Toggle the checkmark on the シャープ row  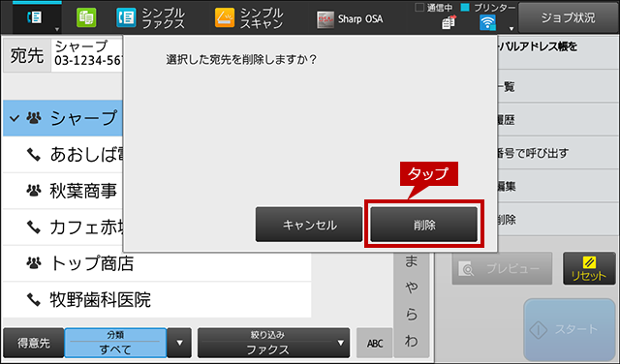(x=15, y=118)
